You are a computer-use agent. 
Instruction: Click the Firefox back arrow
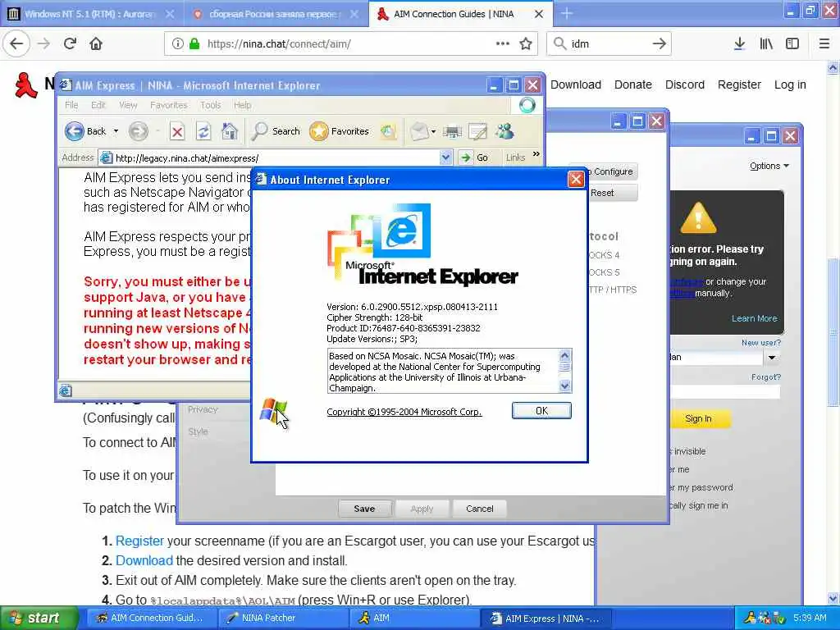tap(16, 44)
